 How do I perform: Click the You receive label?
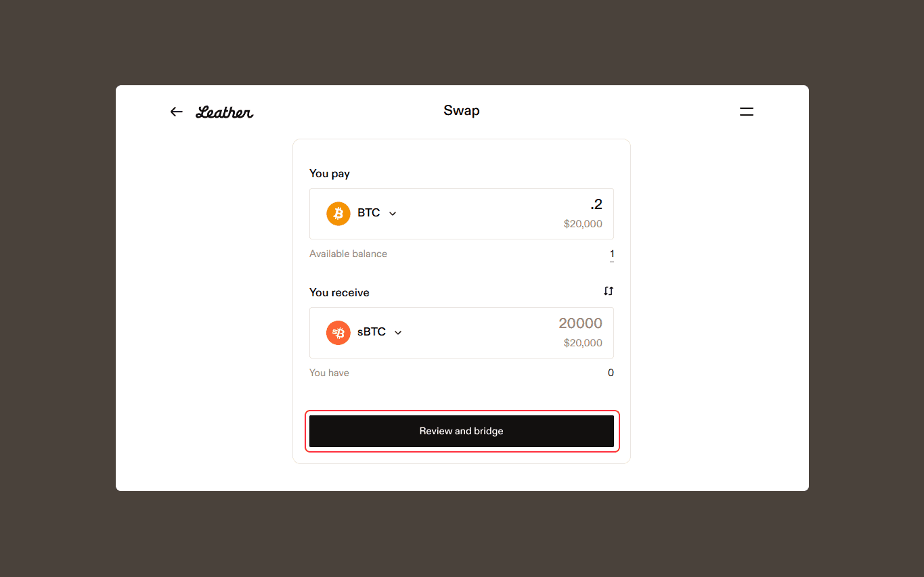(x=339, y=292)
